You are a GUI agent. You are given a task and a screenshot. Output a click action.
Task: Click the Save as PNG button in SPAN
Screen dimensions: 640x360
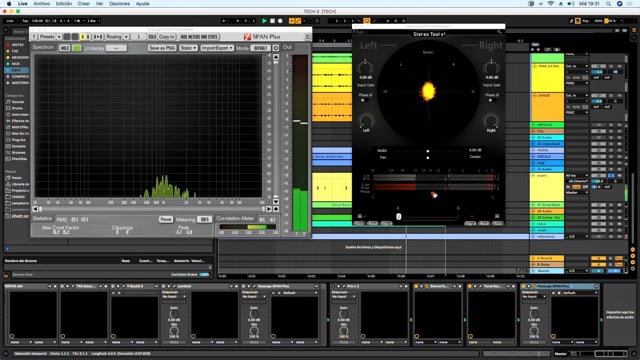[x=162, y=48]
